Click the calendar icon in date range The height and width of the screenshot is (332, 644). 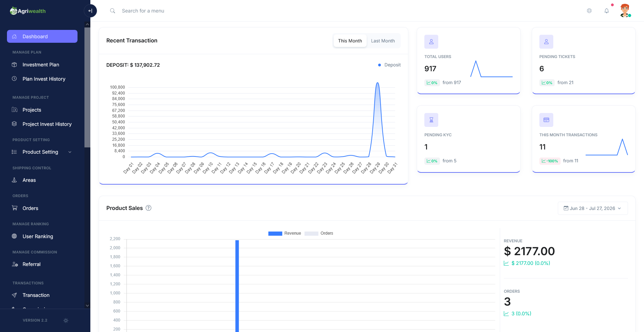click(x=566, y=208)
